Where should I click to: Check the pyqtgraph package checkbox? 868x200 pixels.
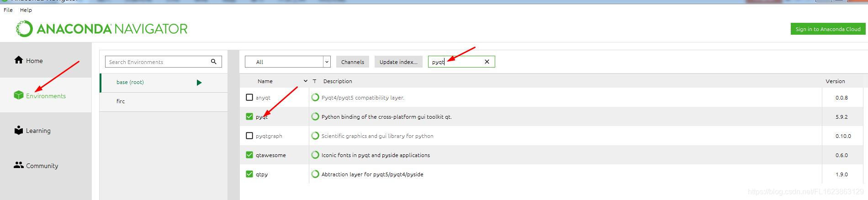(x=249, y=136)
